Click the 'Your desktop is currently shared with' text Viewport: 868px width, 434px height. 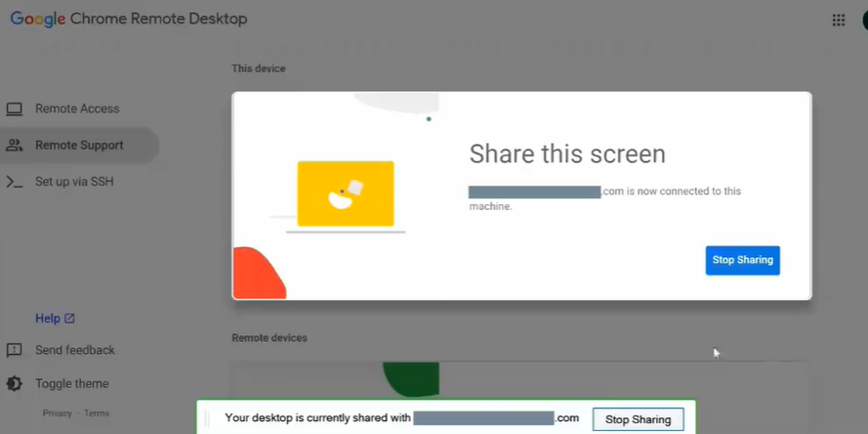pyautogui.click(x=317, y=418)
